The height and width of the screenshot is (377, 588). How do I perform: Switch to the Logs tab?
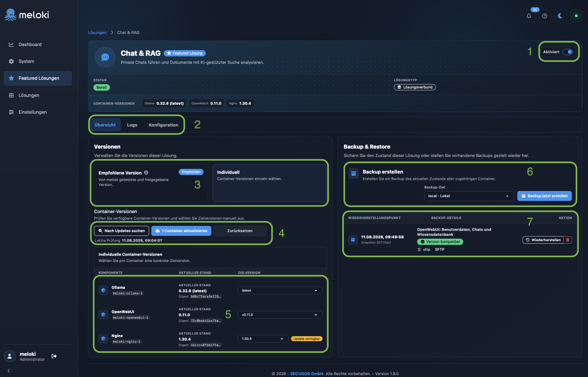132,125
